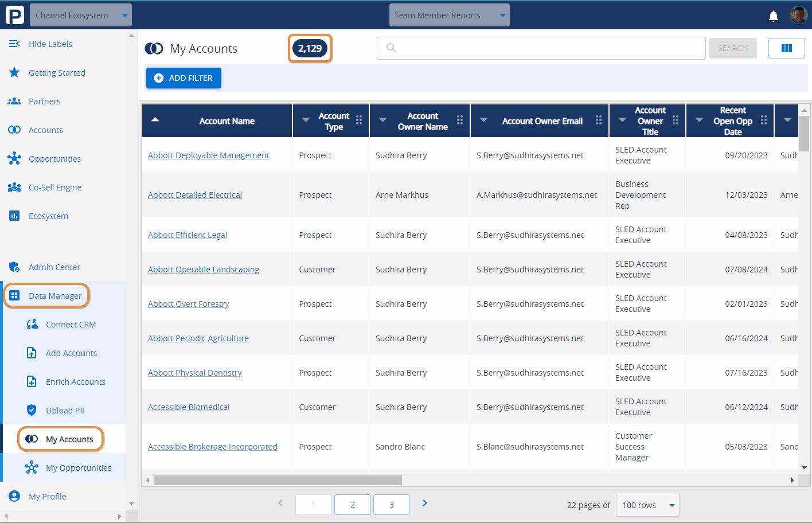Open Account Owner Name column filter arrow
Image resolution: width=812 pixels, height=523 pixels.
click(382, 120)
